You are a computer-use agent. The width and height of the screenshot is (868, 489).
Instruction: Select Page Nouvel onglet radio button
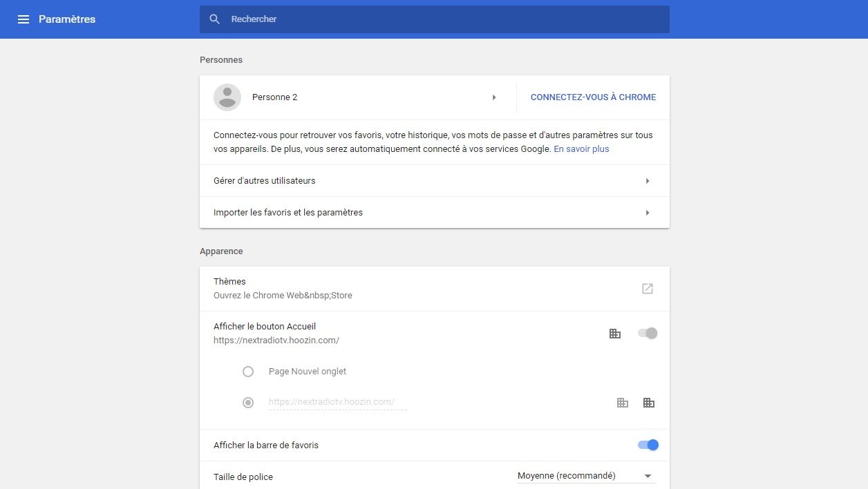[248, 372]
